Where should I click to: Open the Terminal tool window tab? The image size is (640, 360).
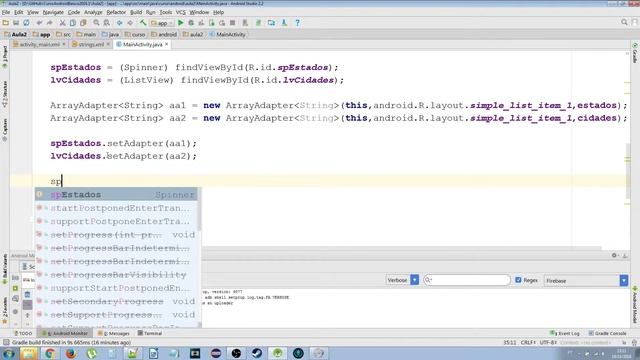[150, 333]
